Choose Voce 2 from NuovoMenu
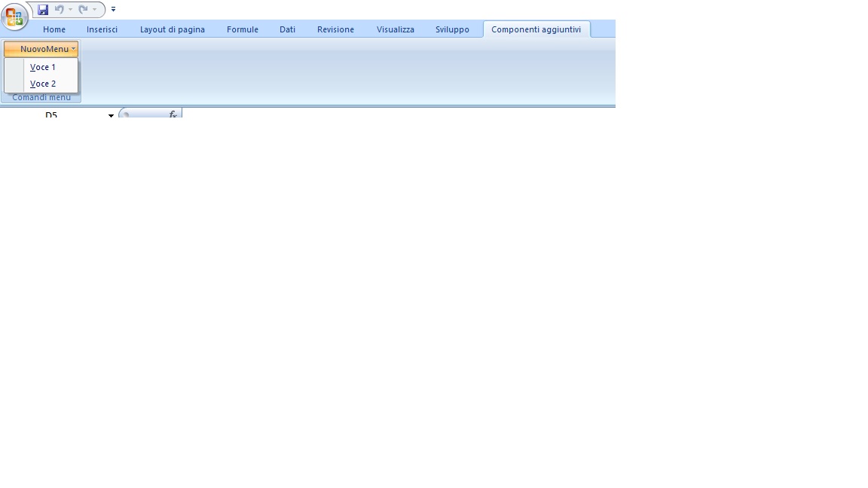Image resolution: width=868 pixels, height=488 pixels. 41,84
